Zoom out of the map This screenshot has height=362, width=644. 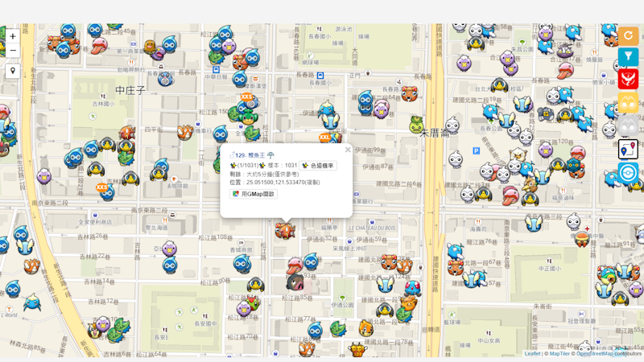tap(13, 51)
